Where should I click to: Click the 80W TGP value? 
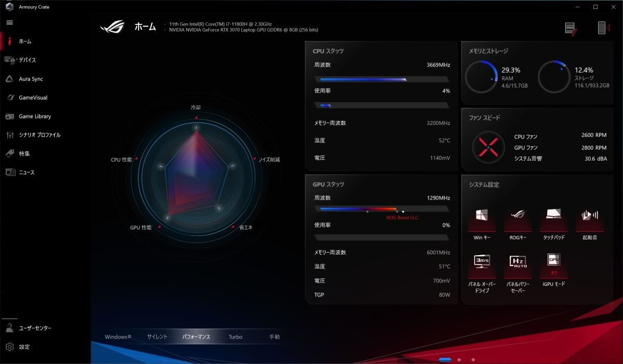point(444,295)
